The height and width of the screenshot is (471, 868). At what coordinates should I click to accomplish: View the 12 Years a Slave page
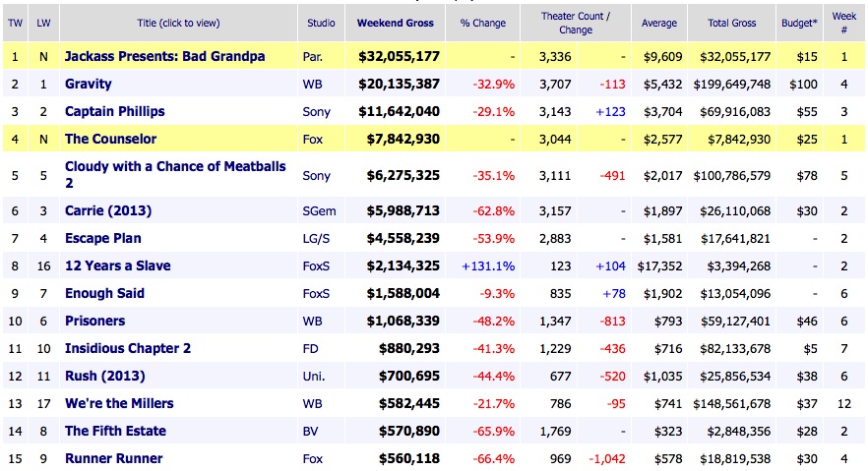[x=118, y=265]
